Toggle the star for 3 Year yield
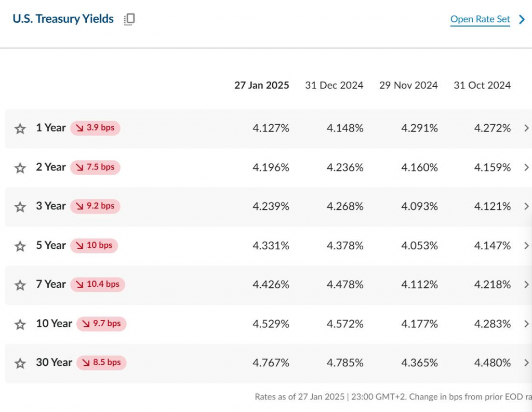The image size is (532, 412). [x=20, y=207]
